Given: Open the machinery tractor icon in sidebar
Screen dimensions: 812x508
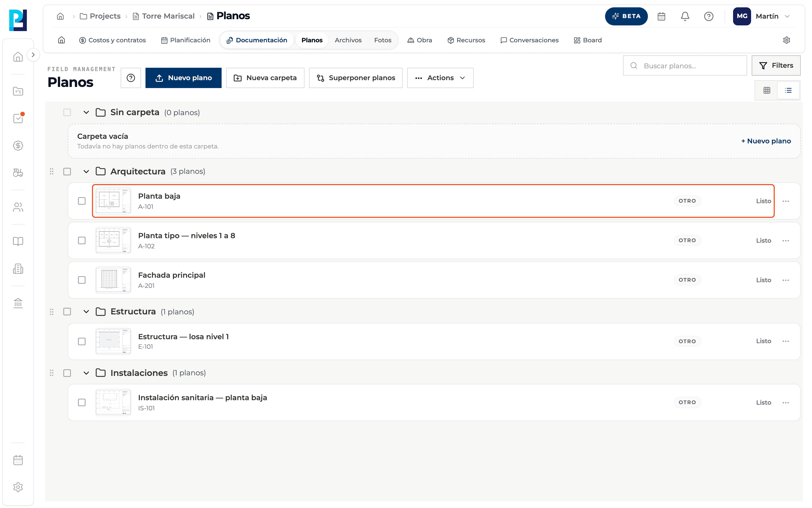Looking at the screenshot, I should 18,173.
